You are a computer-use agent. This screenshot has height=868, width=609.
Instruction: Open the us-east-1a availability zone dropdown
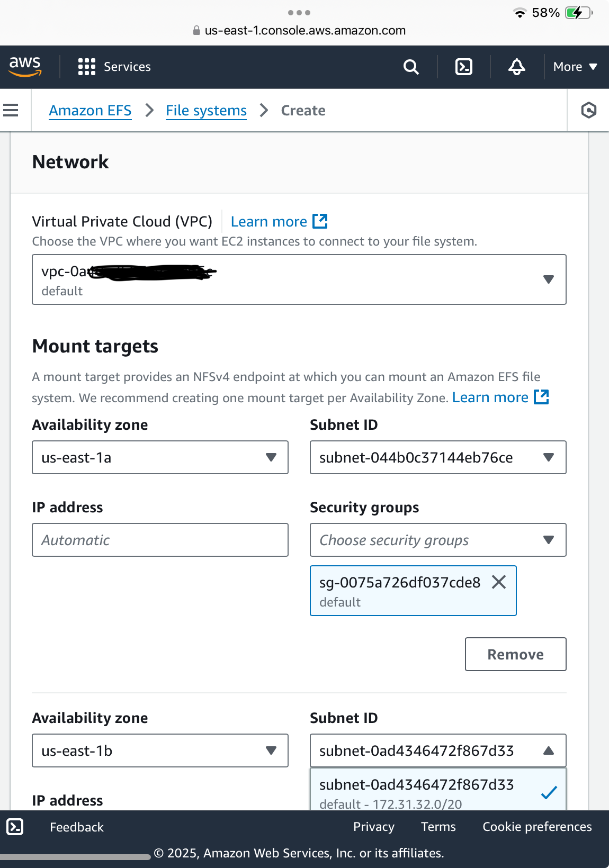coord(160,457)
